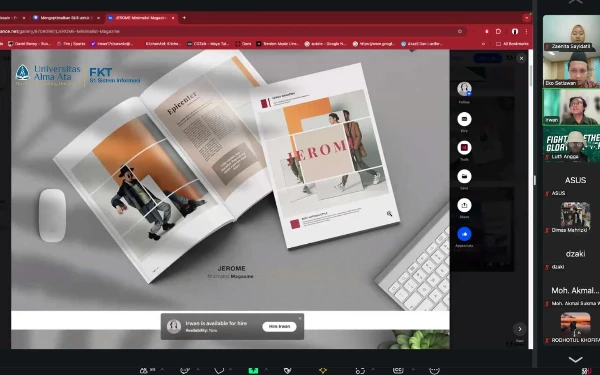Screen dimensions: 600x375
Task: Click the browser address bar
Action: 230,31
